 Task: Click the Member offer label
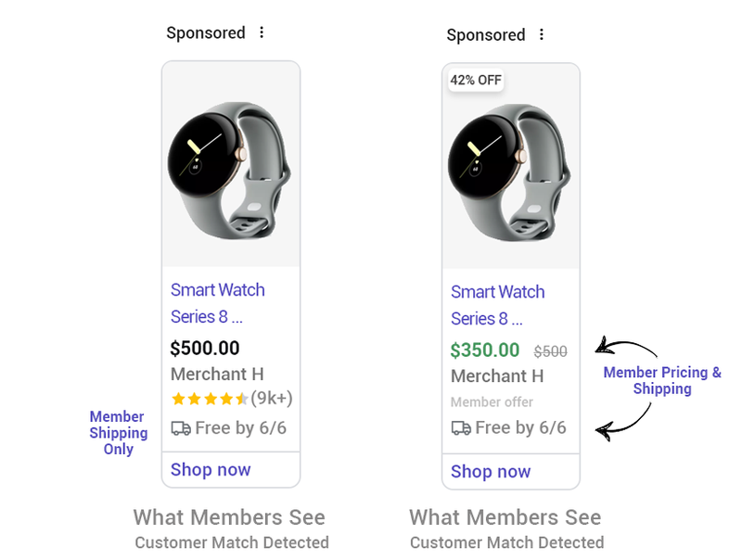492,402
